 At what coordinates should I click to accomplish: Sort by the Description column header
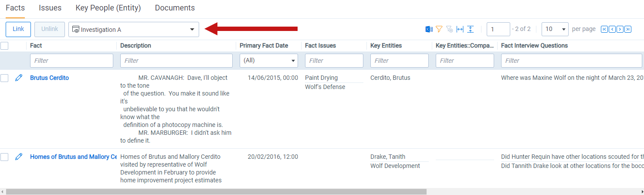pyautogui.click(x=136, y=45)
